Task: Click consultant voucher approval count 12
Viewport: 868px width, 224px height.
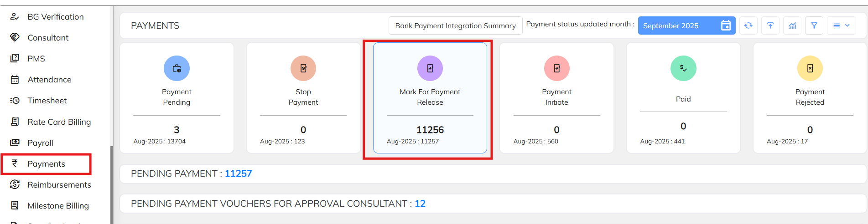Action: click(420, 204)
